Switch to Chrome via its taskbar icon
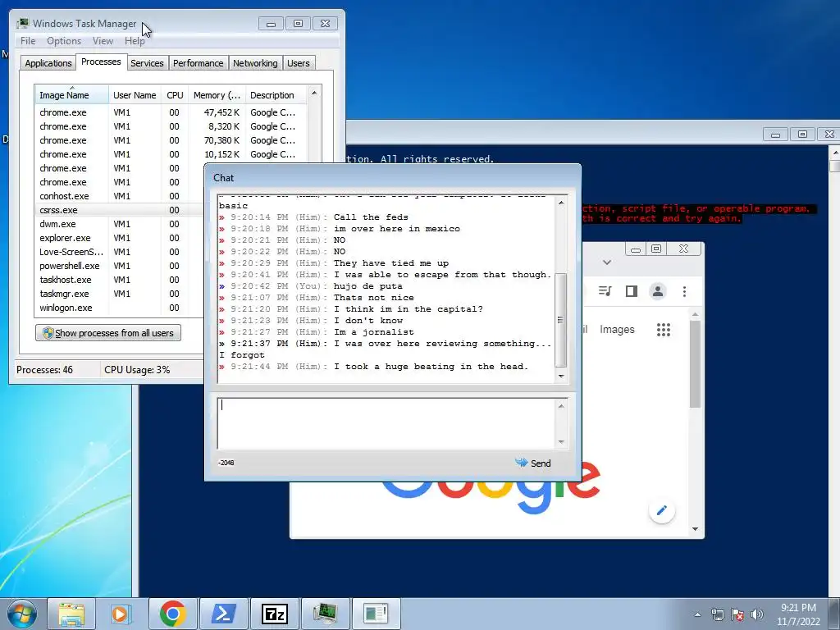 coord(172,614)
